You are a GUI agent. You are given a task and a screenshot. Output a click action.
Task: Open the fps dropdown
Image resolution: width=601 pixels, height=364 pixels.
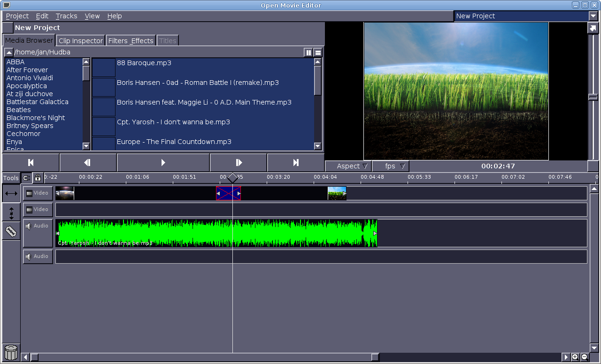click(390, 166)
